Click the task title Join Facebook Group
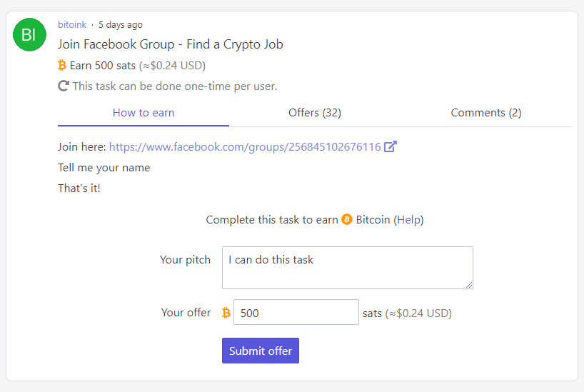The width and height of the screenshot is (584, 392). coord(170,44)
